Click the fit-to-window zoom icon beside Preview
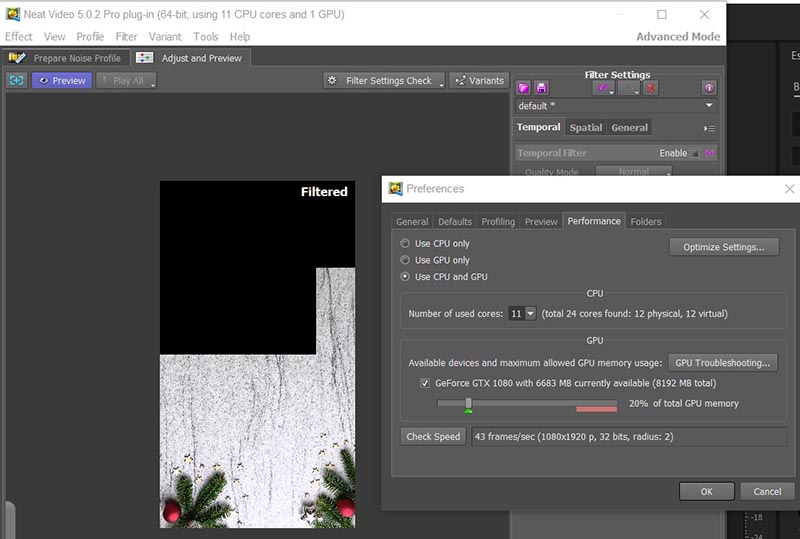The height and width of the screenshot is (539, 800). [16, 80]
